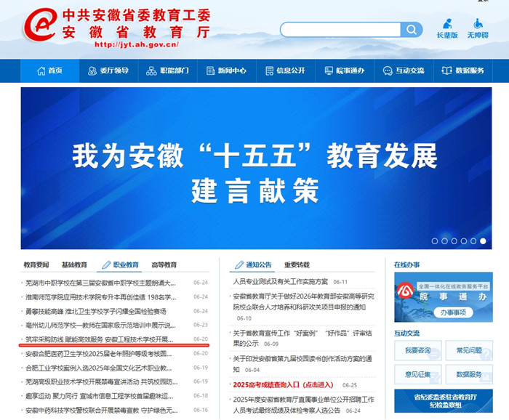Image resolution: width=509 pixels, height=420 pixels.
Task: Open 皖事通办 in the navigation bar
Action: tap(345, 70)
